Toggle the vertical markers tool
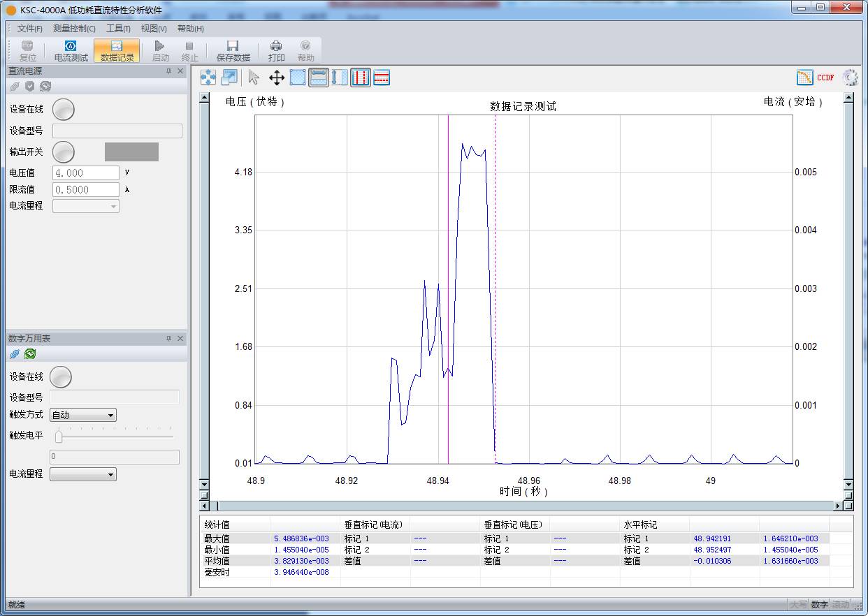Viewport: 868px width, 616px height. [361, 78]
